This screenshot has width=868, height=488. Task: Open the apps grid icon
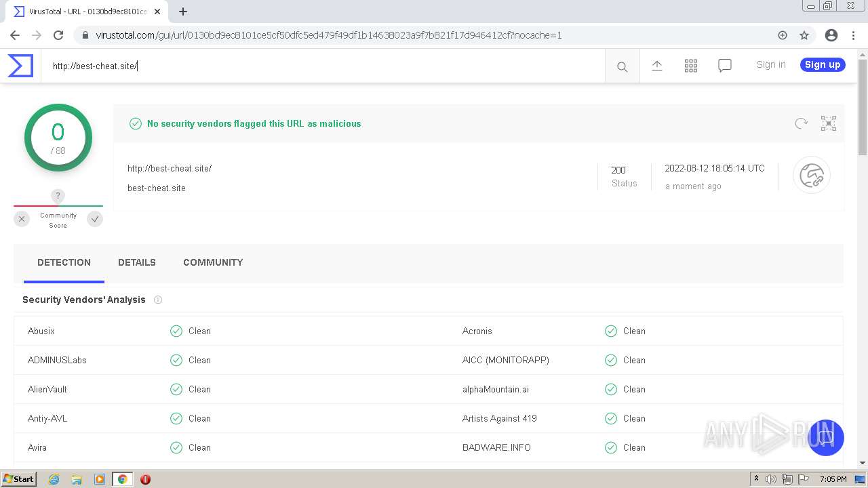click(690, 66)
